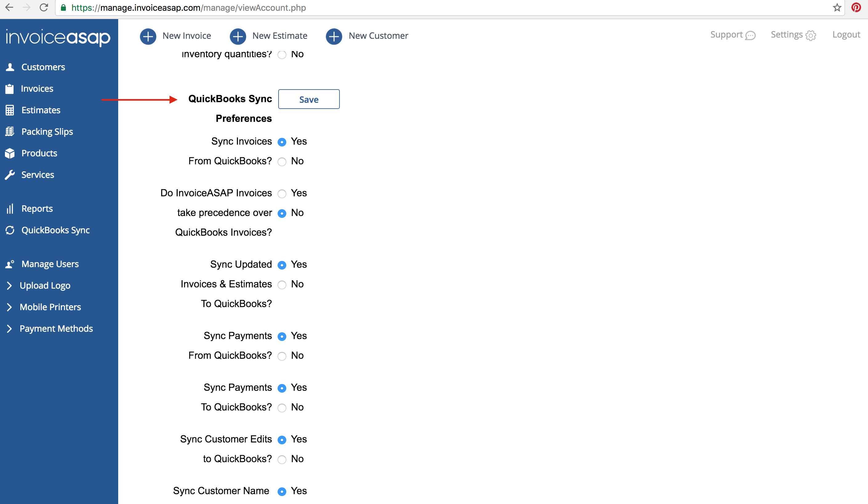Expand the Mobile Printers chevron
The height and width of the screenshot is (504, 868).
(9, 307)
